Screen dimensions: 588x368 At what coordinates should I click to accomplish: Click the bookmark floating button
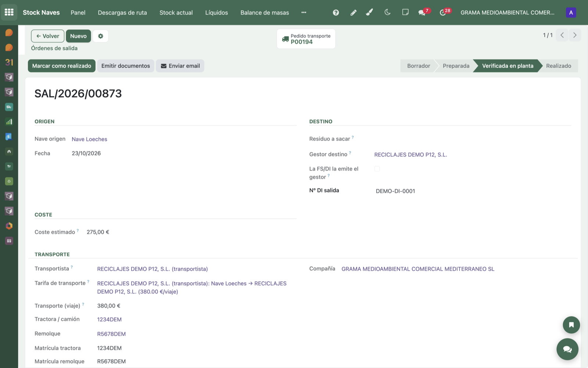(x=571, y=325)
